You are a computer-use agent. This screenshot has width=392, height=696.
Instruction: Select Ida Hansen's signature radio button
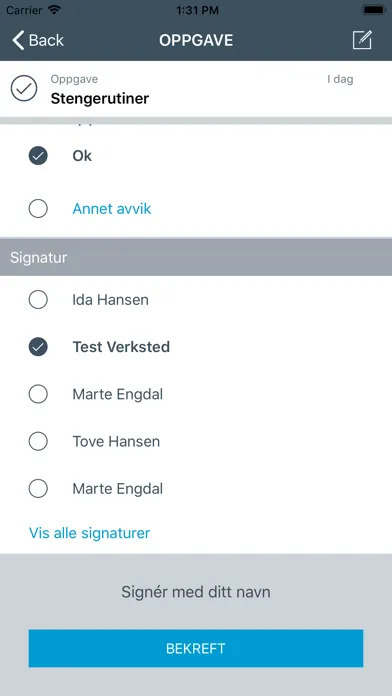pyautogui.click(x=38, y=300)
